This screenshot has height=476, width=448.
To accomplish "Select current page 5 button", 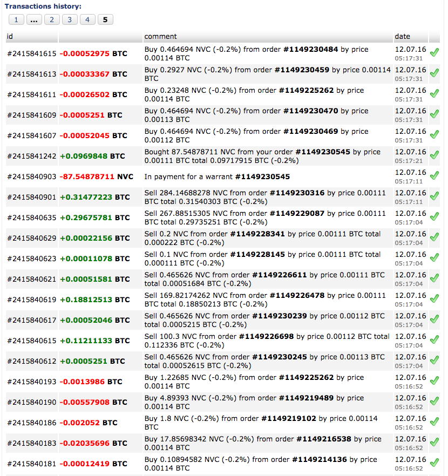I will [105, 20].
